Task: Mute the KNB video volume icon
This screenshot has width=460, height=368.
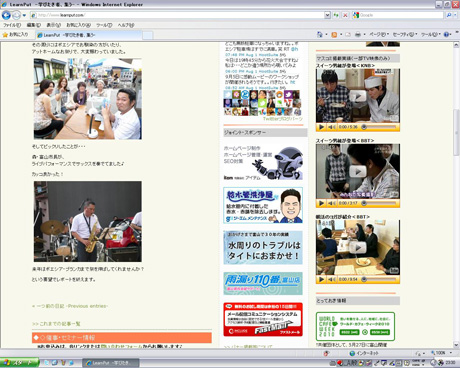Action: click(331, 127)
